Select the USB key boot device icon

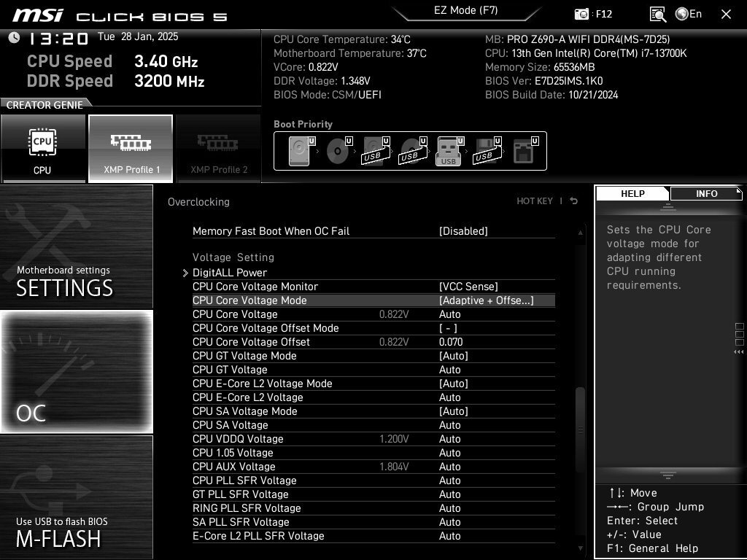(449, 151)
